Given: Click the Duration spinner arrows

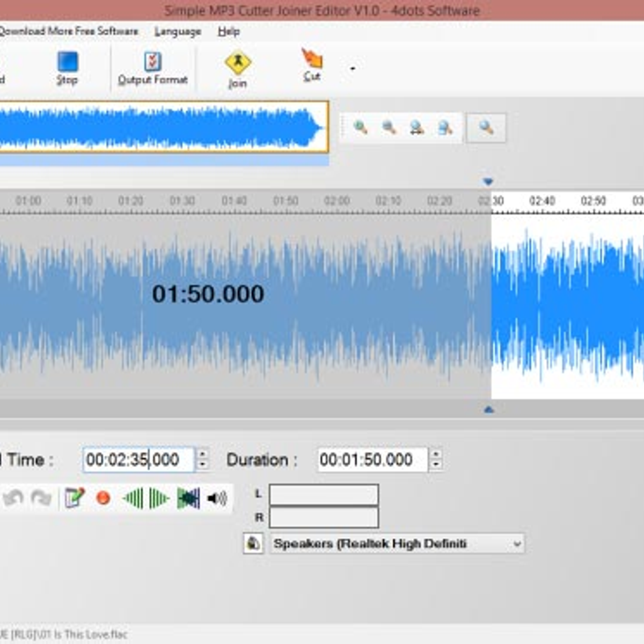Looking at the screenshot, I should tap(436, 459).
